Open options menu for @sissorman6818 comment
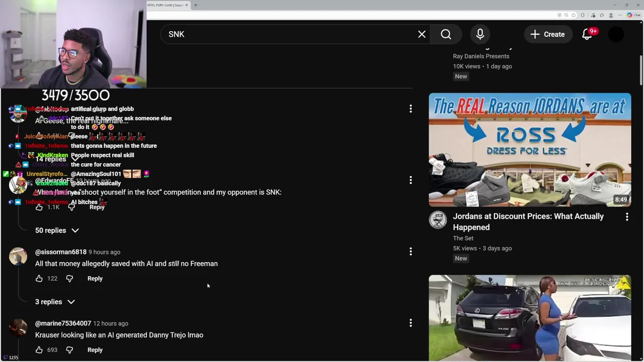The image size is (644, 362). pyautogui.click(x=411, y=251)
